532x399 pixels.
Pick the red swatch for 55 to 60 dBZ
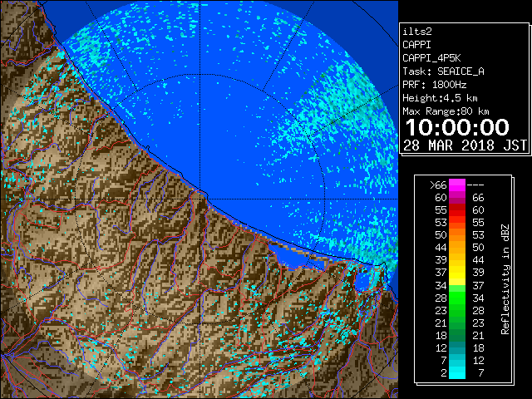click(457, 210)
